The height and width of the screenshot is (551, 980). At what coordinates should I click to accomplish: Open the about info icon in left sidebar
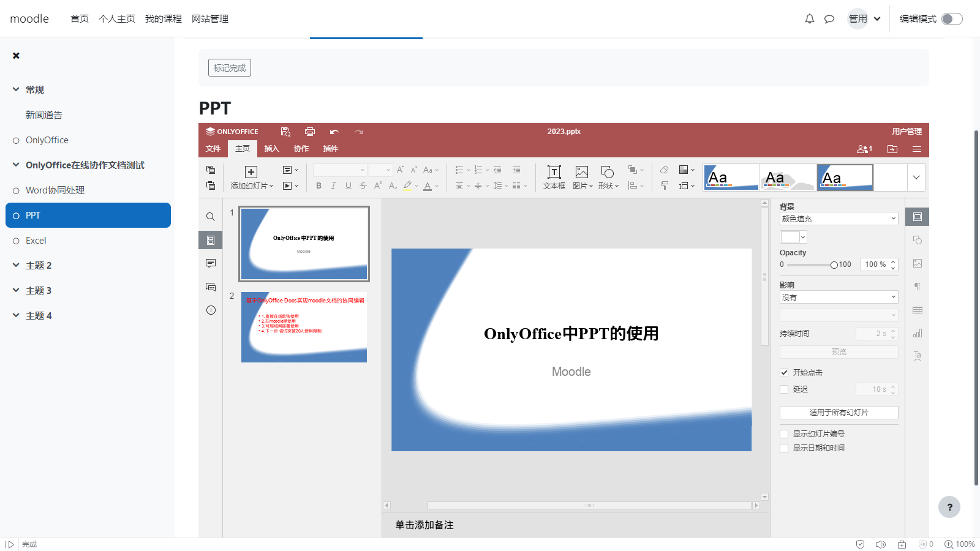coord(211,310)
